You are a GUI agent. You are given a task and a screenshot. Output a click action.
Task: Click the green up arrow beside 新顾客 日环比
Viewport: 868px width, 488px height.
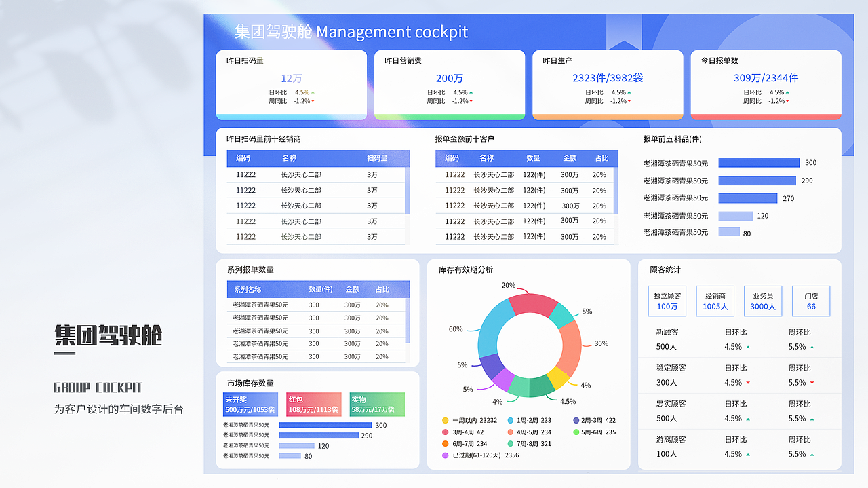pos(749,347)
